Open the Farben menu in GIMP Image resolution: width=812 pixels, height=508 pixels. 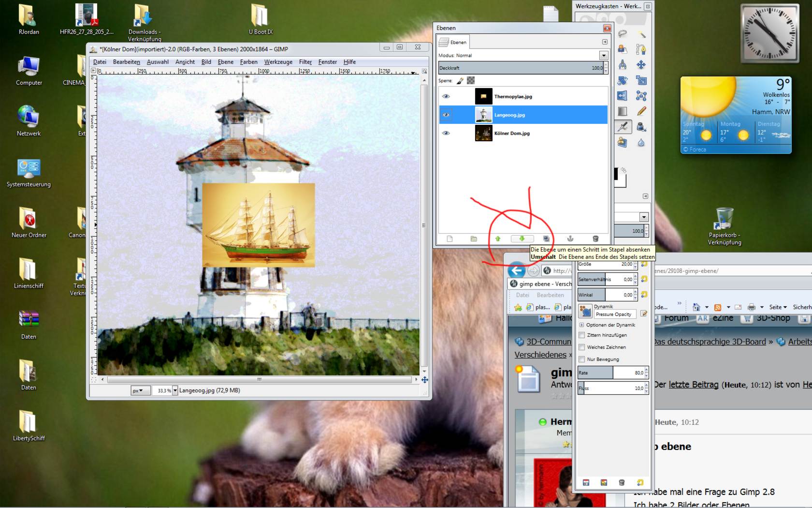[249, 62]
